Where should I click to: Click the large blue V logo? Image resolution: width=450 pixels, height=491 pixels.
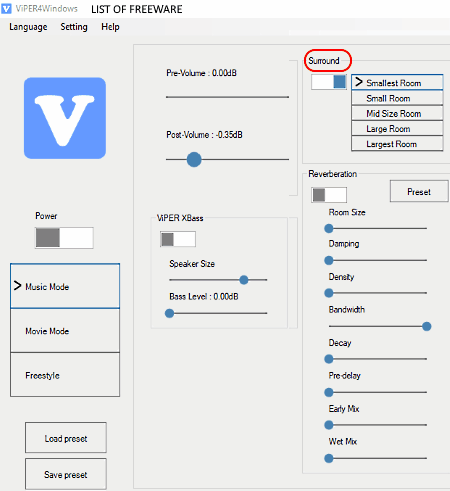pos(65,118)
